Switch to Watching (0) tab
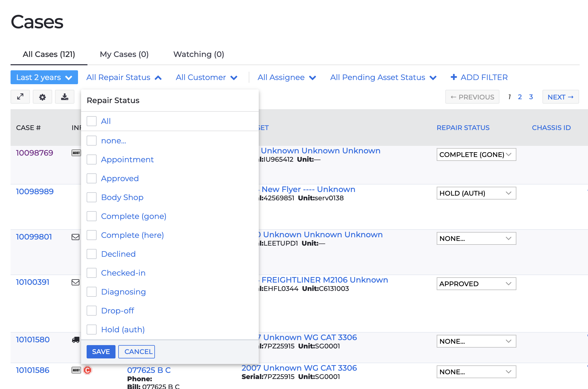 pyautogui.click(x=199, y=54)
